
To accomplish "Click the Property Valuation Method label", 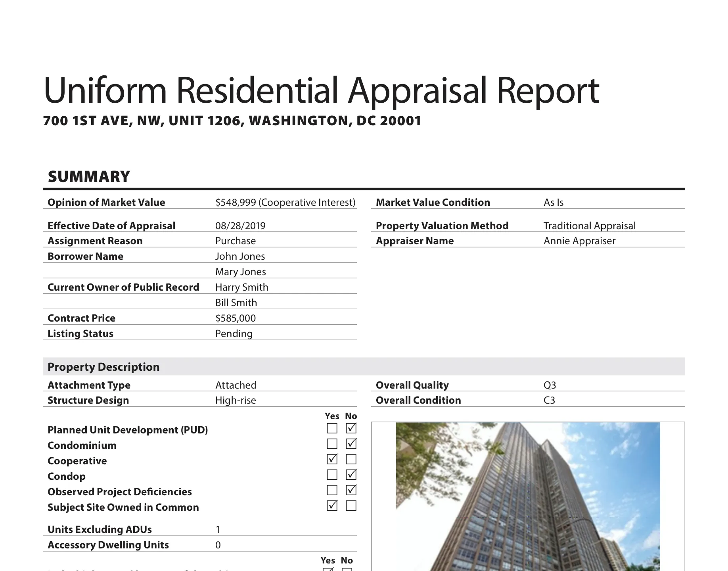I will click(x=442, y=226).
